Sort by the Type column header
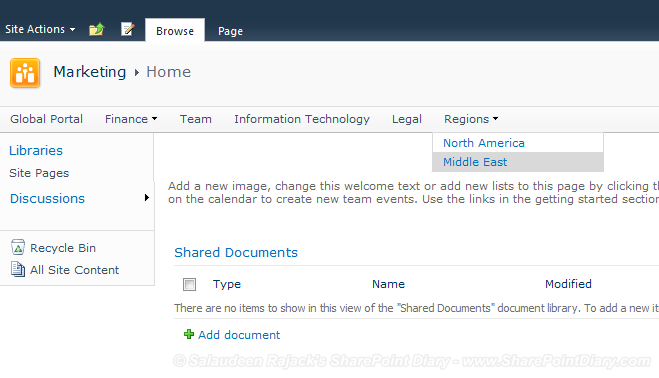 click(x=227, y=284)
